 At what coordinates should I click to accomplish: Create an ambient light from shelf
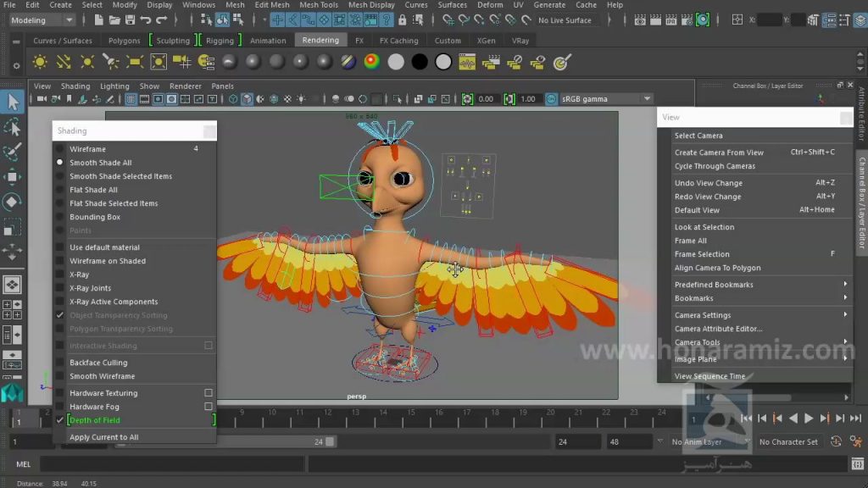tap(40, 62)
